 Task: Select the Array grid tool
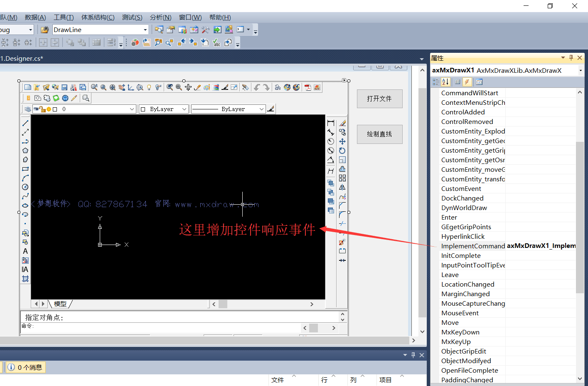coord(342,178)
